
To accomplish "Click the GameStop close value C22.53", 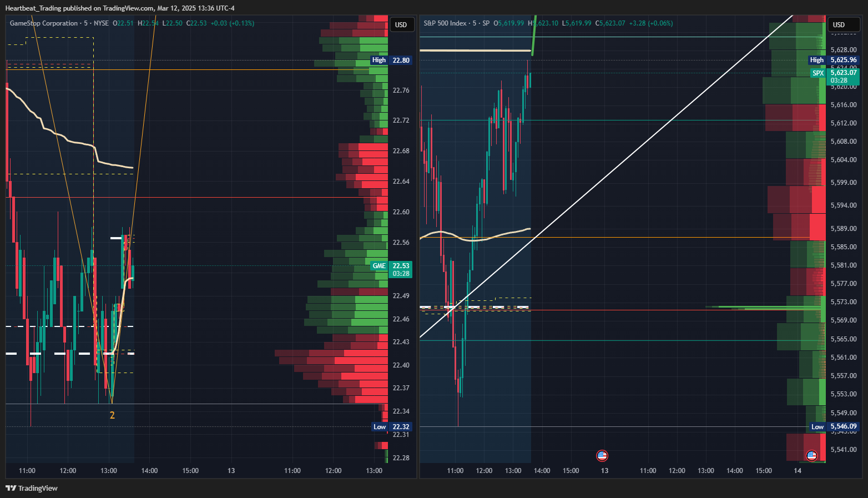I will pos(196,23).
